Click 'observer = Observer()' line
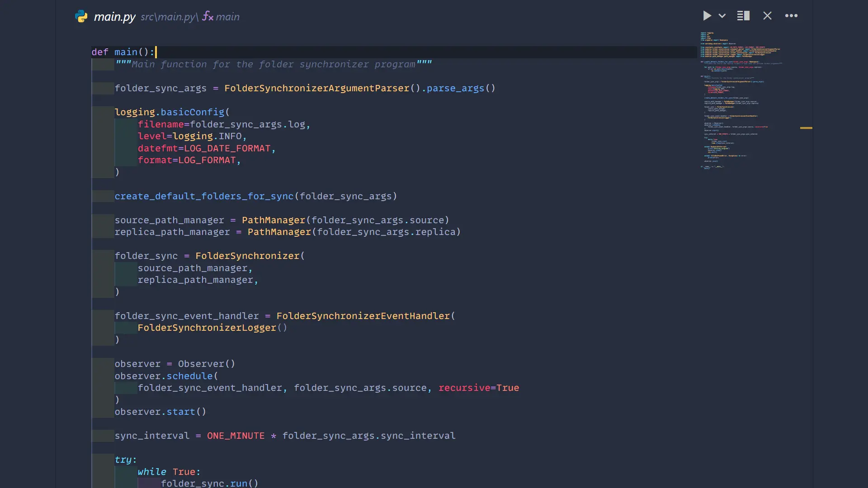868x488 pixels. (x=175, y=364)
